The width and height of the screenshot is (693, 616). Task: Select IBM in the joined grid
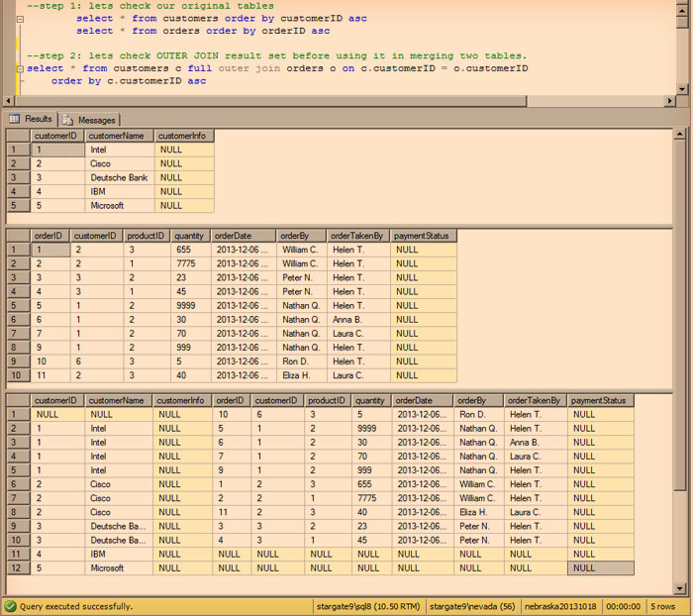click(x=119, y=554)
